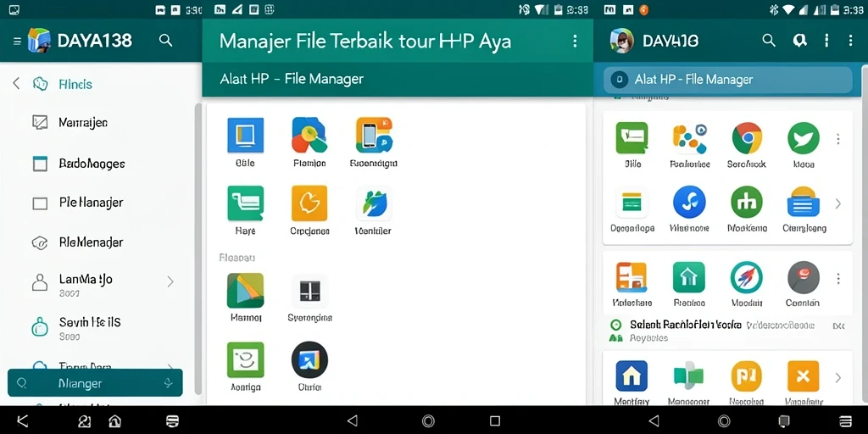Open the Flamion colorful app icon
Image resolution: width=868 pixels, height=434 pixels.
(309, 135)
